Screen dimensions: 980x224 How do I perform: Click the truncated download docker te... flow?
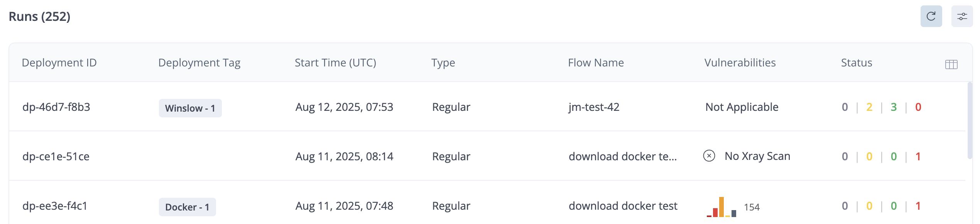pyautogui.click(x=623, y=156)
